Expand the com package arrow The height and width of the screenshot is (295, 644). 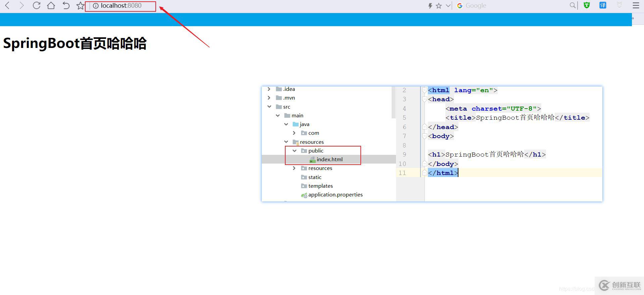pos(294,133)
